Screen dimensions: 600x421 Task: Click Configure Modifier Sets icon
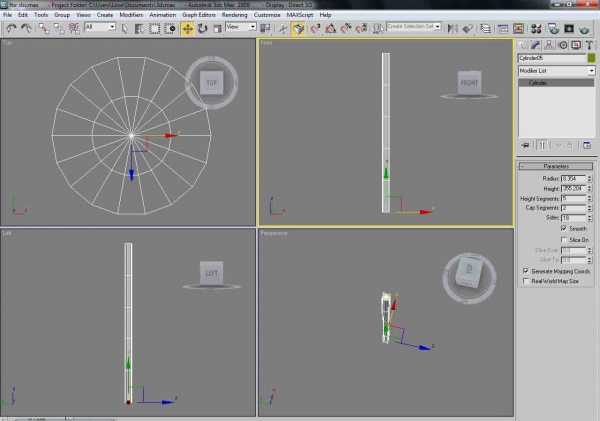[x=587, y=145]
